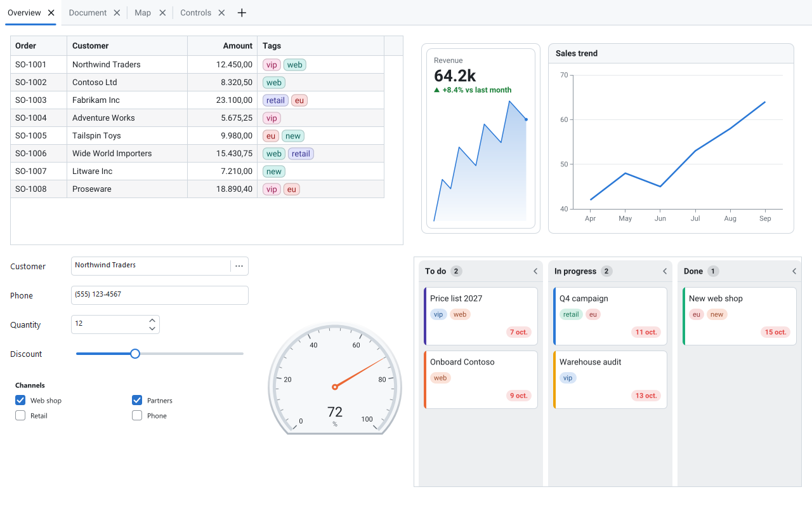Switch to the Controls tab
812x508 pixels.
[x=195, y=13]
